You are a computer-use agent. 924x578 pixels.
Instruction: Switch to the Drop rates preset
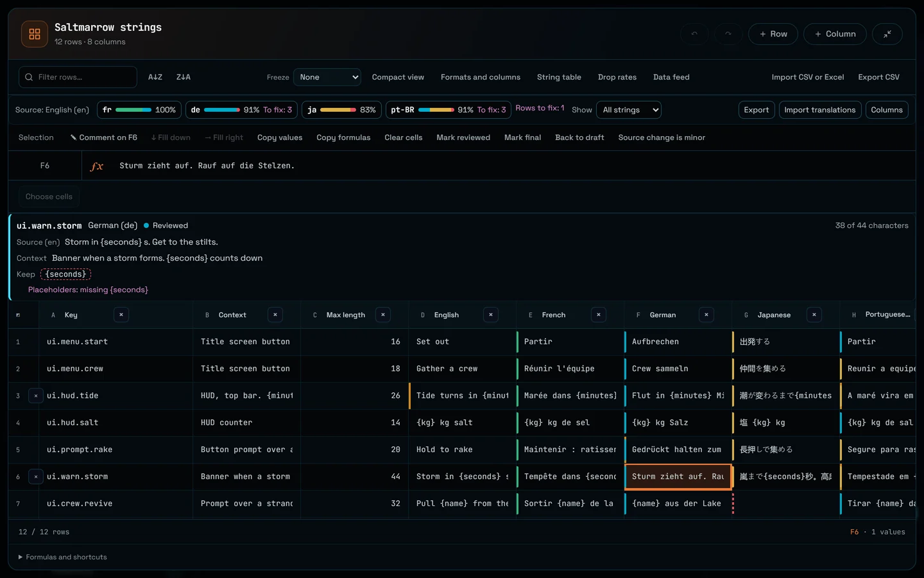(x=617, y=77)
